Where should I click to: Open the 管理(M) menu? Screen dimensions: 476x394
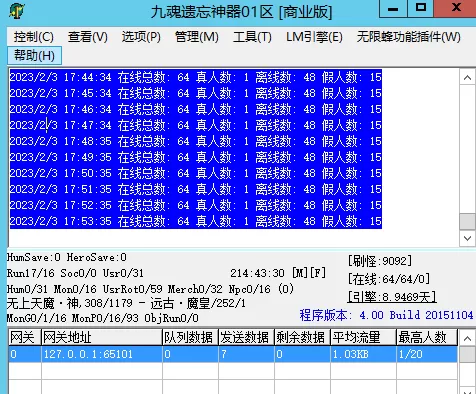click(x=197, y=37)
